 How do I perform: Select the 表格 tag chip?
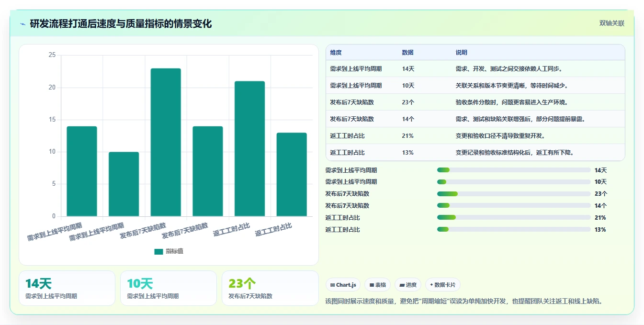tap(377, 285)
